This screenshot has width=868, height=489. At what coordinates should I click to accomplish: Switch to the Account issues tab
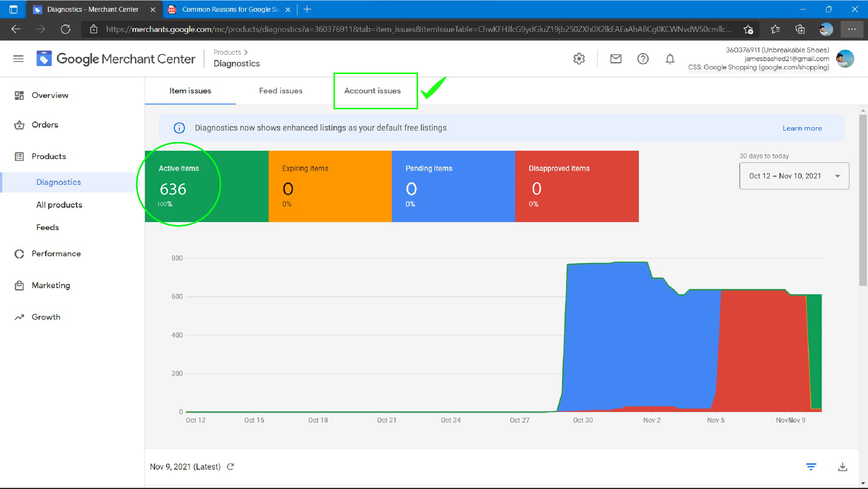coord(372,91)
